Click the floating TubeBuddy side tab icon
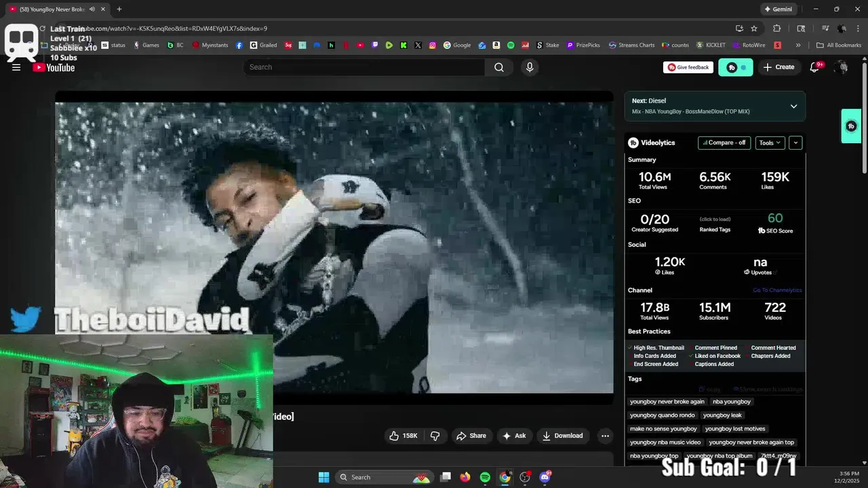Image resolution: width=868 pixels, height=488 pixels. pyautogui.click(x=851, y=126)
